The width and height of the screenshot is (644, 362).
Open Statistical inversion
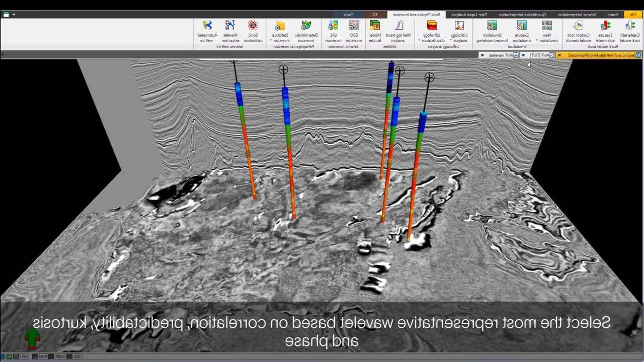(x=280, y=31)
